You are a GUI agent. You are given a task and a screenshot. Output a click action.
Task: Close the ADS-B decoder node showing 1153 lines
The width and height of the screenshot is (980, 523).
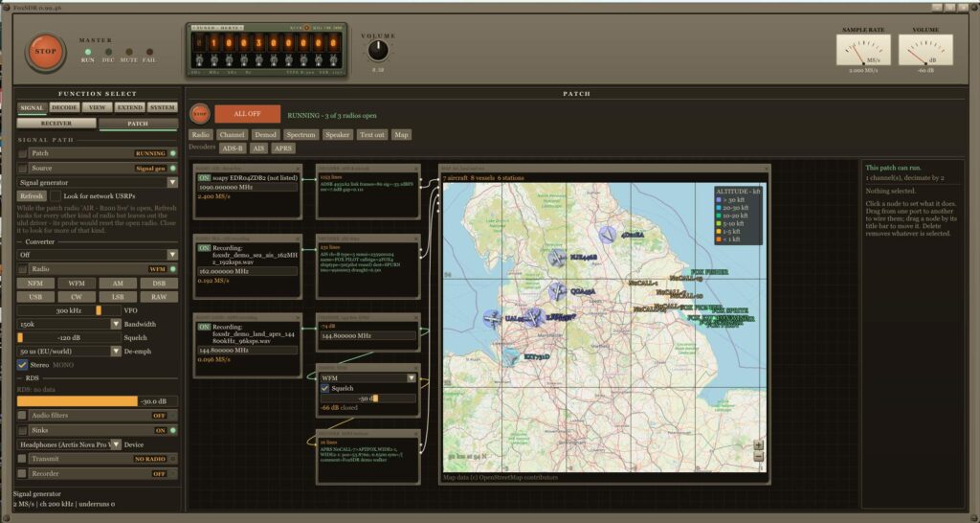(x=416, y=169)
